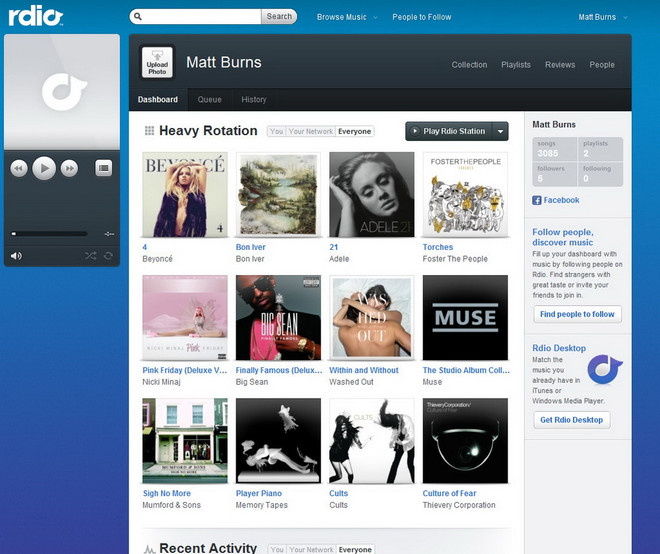Open Thievery Corporation album cover

point(465,441)
